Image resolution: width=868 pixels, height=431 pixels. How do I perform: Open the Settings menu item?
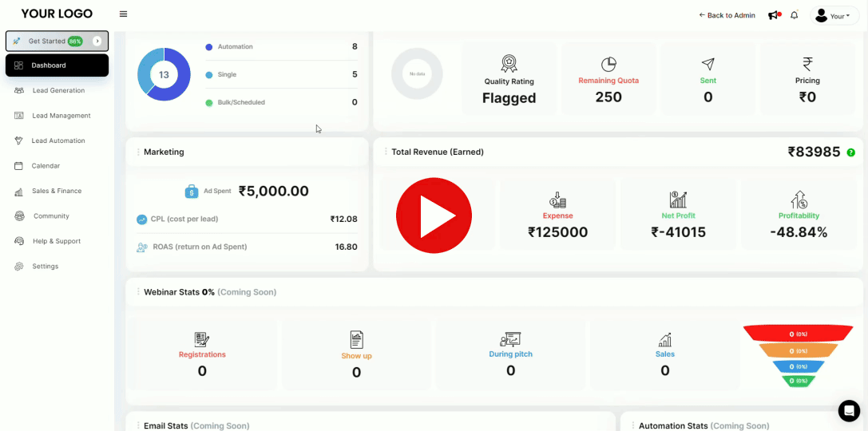click(x=45, y=266)
